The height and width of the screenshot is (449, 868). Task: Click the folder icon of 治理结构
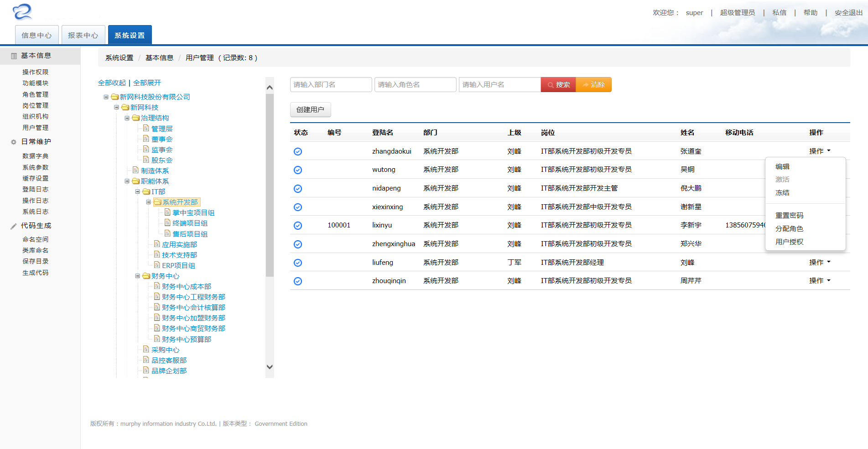point(136,118)
